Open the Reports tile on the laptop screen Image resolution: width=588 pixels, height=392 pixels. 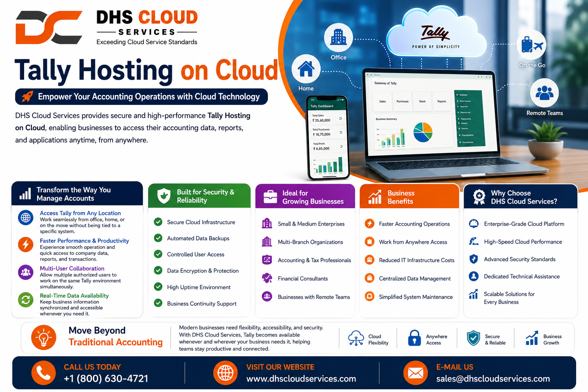[442, 101]
